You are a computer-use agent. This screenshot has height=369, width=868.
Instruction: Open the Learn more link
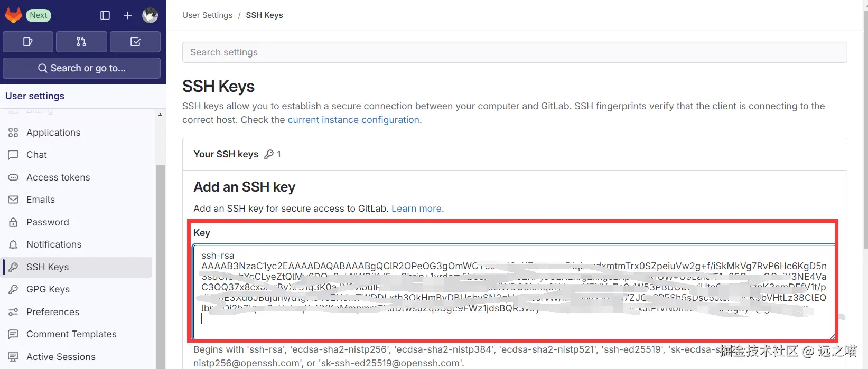click(416, 209)
